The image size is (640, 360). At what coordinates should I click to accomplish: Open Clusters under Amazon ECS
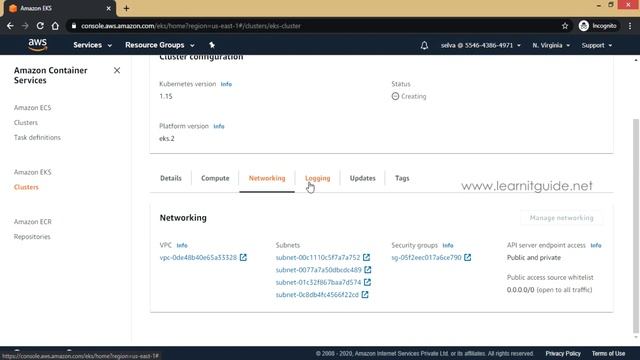26,122
